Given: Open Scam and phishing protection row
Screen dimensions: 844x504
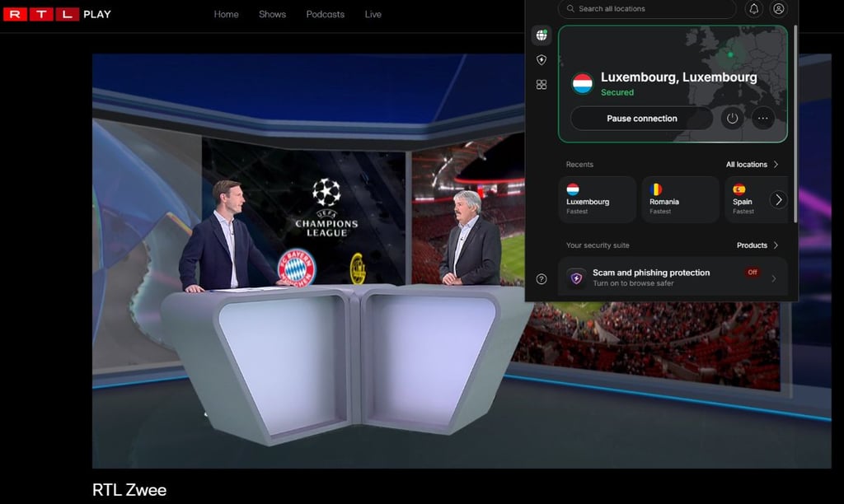Looking at the screenshot, I should tap(673, 278).
